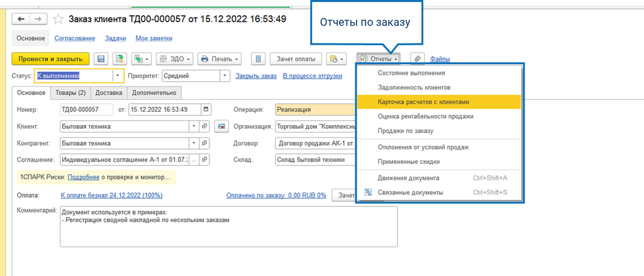The height and width of the screenshot is (276, 644).
Task: Open the Печать print dropdown
Action: coord(219,59)
